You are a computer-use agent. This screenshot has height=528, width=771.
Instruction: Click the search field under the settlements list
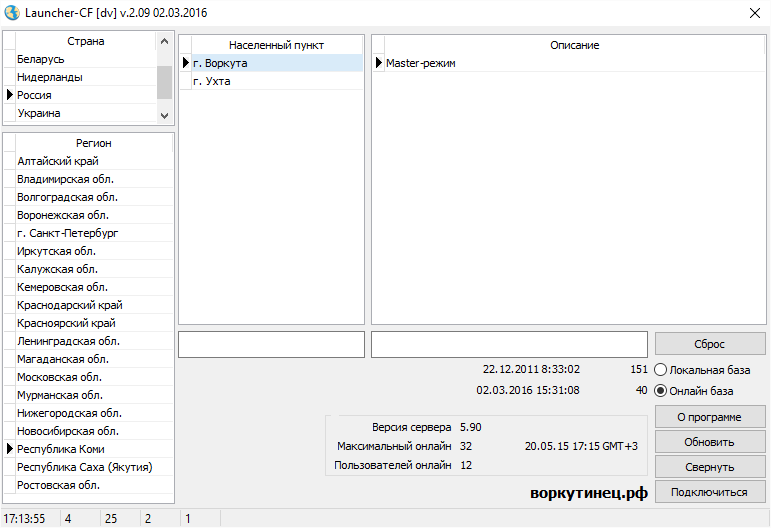(271, 344)
